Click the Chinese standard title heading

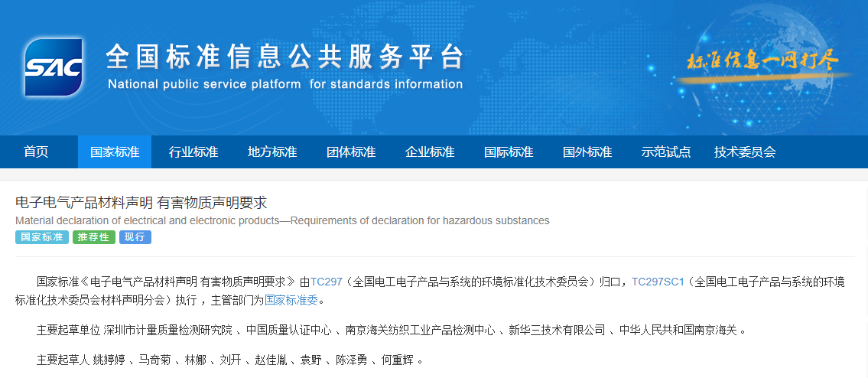point(141,203)
